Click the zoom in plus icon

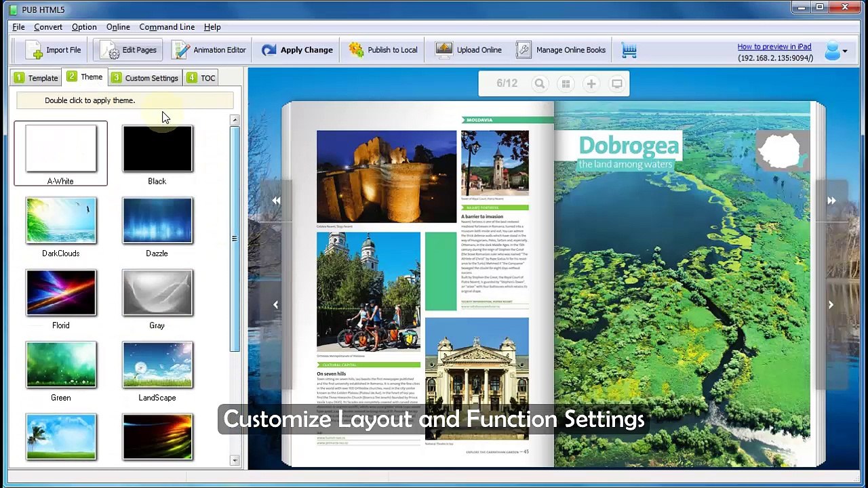click(x=591, y=84)
